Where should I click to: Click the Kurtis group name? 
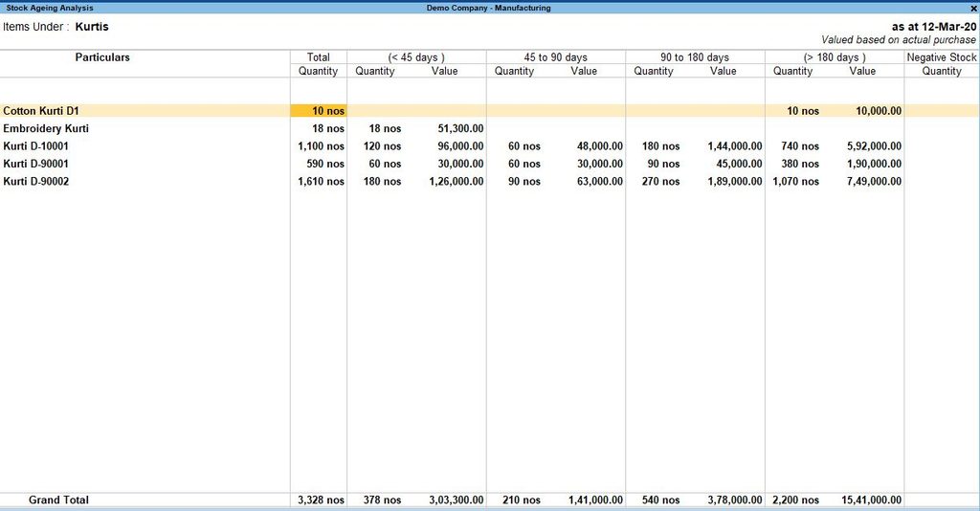click(92, 27)
